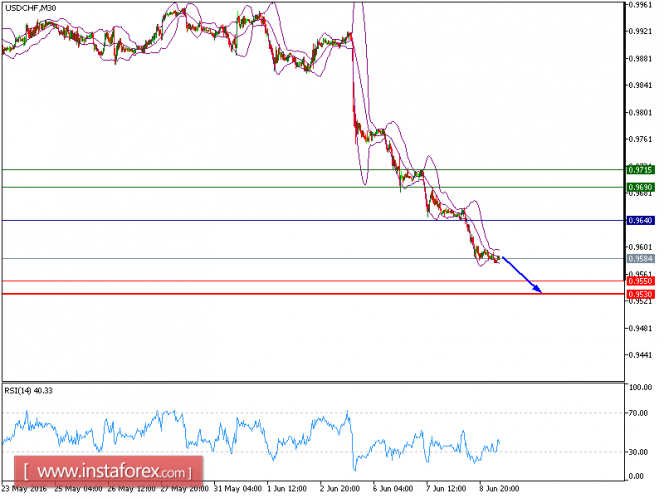Click the 0.9601 price axis value
Image resolution: width=664 pixels, height=498 pixels.
[640, 247]
